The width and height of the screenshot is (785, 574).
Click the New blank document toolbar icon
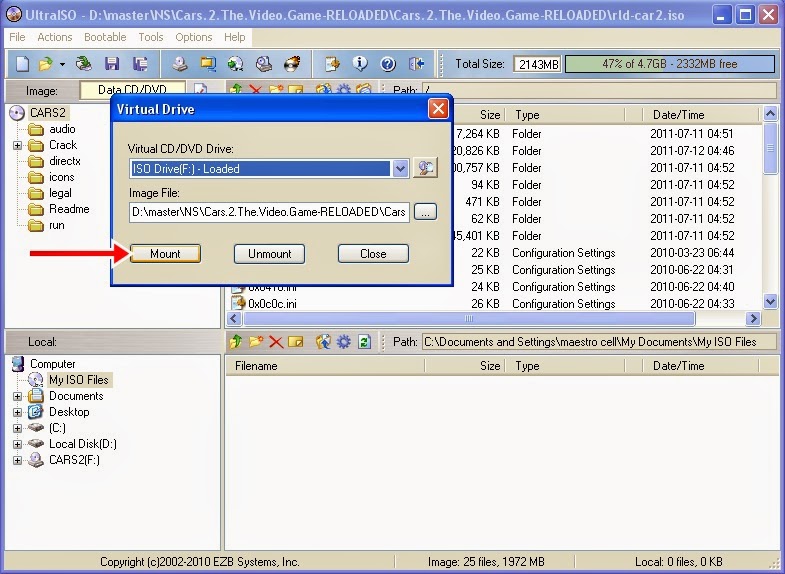[x=23, y=64]
